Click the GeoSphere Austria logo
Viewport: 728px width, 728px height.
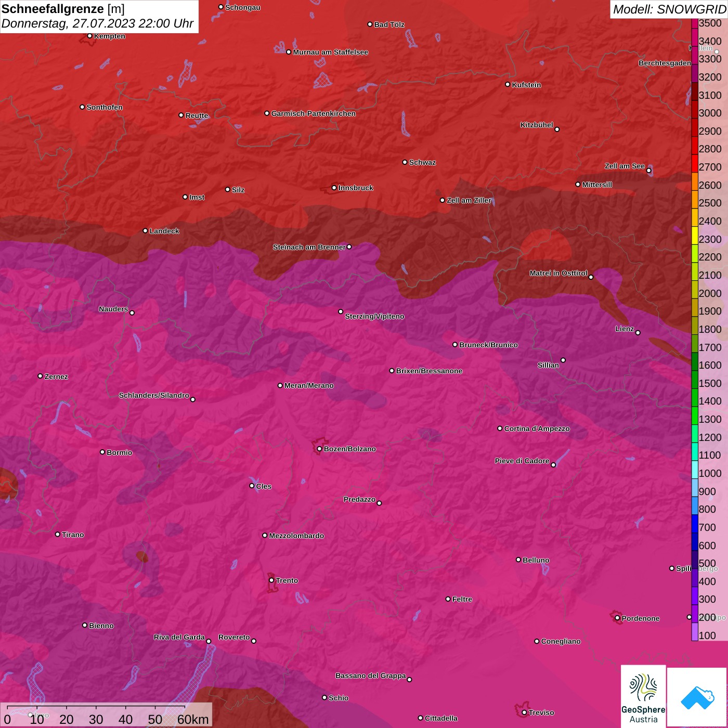pos(643,696)
